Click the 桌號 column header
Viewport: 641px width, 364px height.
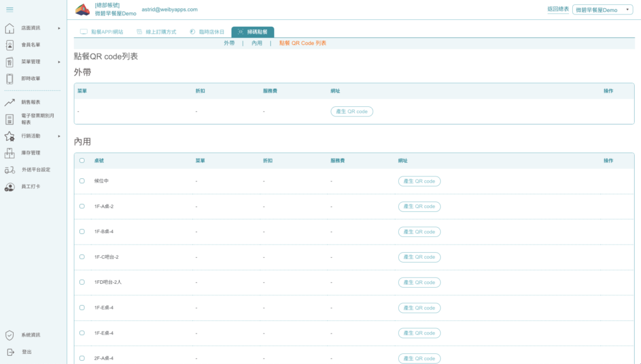tap(99, 161)
